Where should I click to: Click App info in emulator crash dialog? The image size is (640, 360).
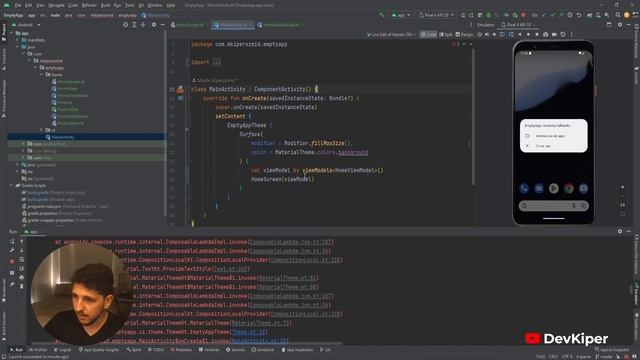(x=550, y=136)
